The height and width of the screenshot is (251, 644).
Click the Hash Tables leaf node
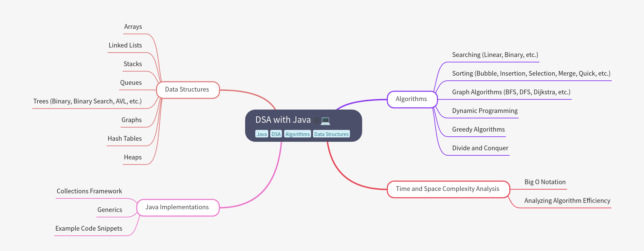point(125,139)
